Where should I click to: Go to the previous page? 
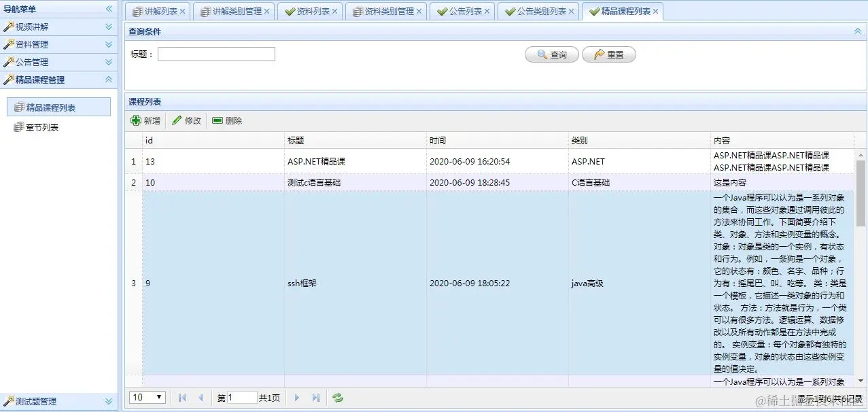[201, 398]
